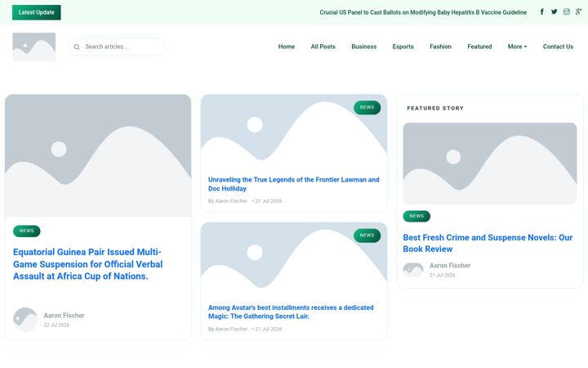The height and width of the screenshot is (368, 588).
Task: Click Aaron Fischer in Featured Story
Action: [450, 266]
